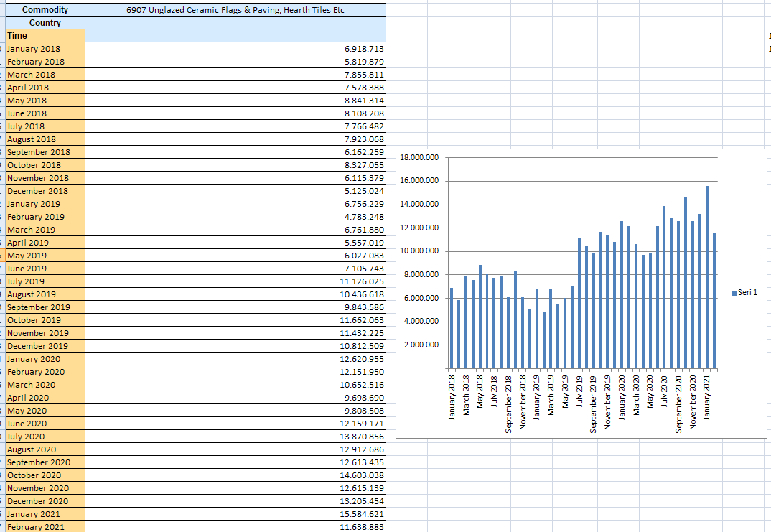Image resolution: width=771 pixels, height=532 pixels.
Task: Select the April 2018 row label
Action: coord(45,88)
